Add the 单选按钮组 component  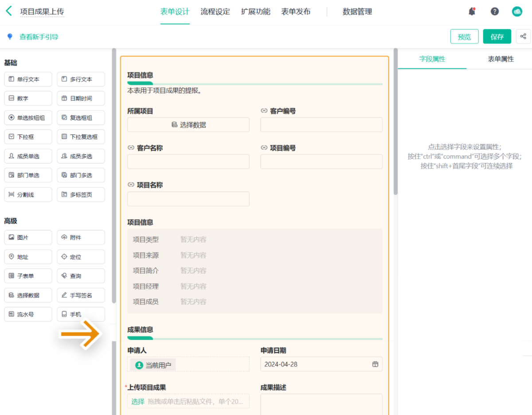tap(28, 118)
